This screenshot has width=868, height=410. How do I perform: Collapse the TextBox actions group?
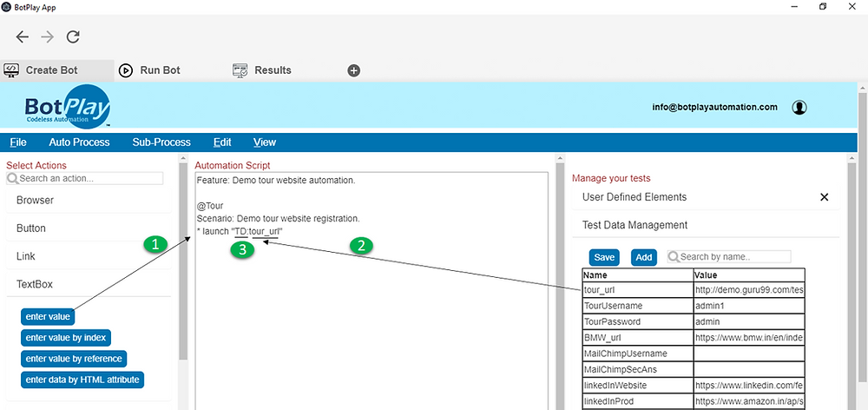89,284
